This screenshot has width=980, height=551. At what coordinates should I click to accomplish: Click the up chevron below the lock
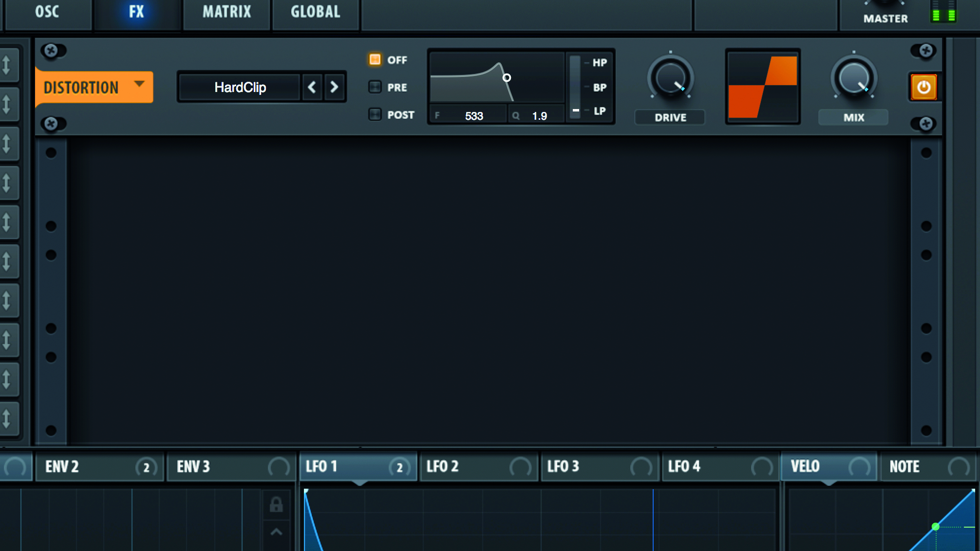pos(276,532)
